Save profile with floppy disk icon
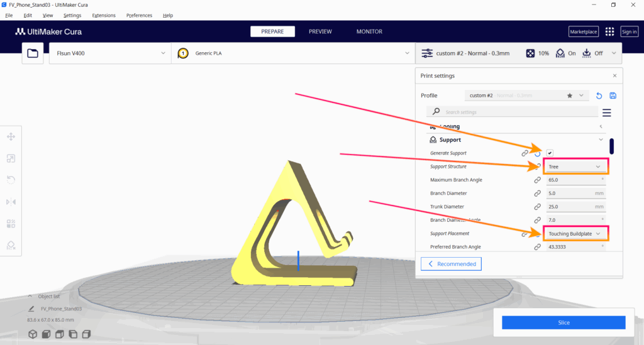 coord(613,96)
